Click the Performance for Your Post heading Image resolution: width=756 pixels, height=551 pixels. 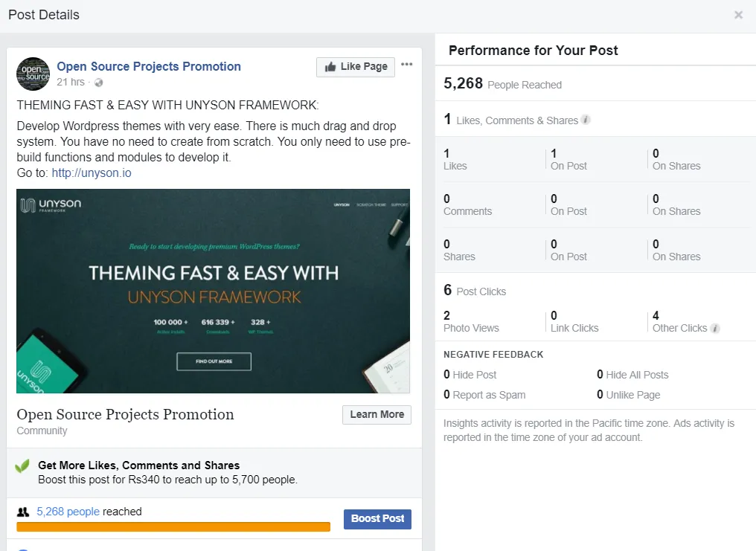[x=533, y=51]
